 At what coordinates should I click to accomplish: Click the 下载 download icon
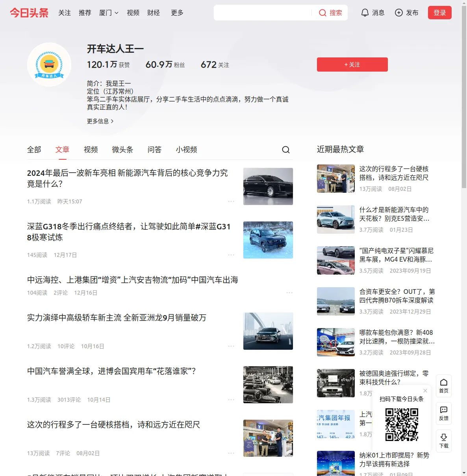tap(444, 441)
